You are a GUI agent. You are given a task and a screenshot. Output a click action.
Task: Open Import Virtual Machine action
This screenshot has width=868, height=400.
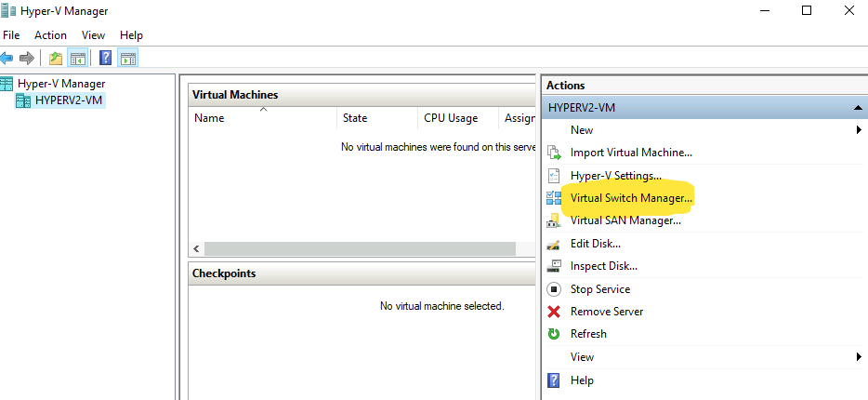(631, 153)
